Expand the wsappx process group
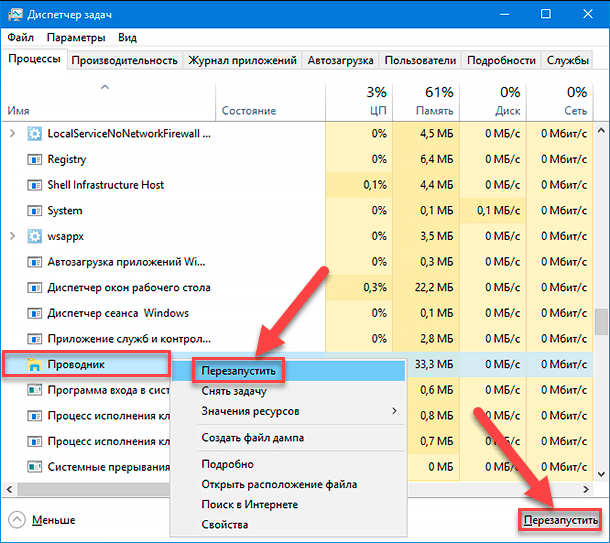The image size is (610, 543). 12,236
